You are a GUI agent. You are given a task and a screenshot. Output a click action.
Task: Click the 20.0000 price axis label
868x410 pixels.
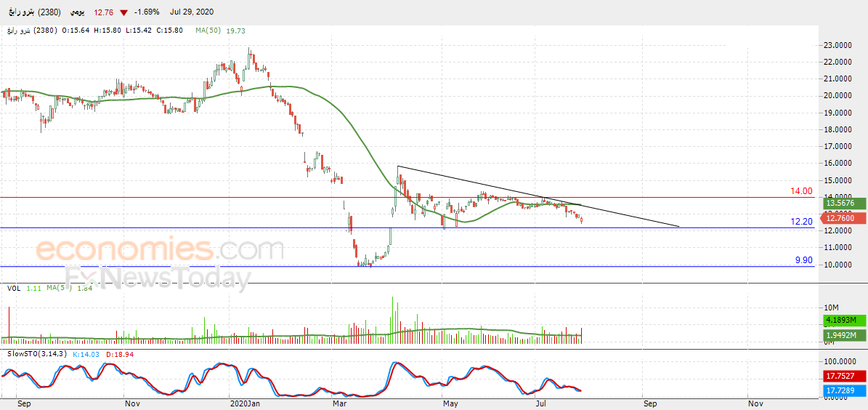[x=838, y=96]
